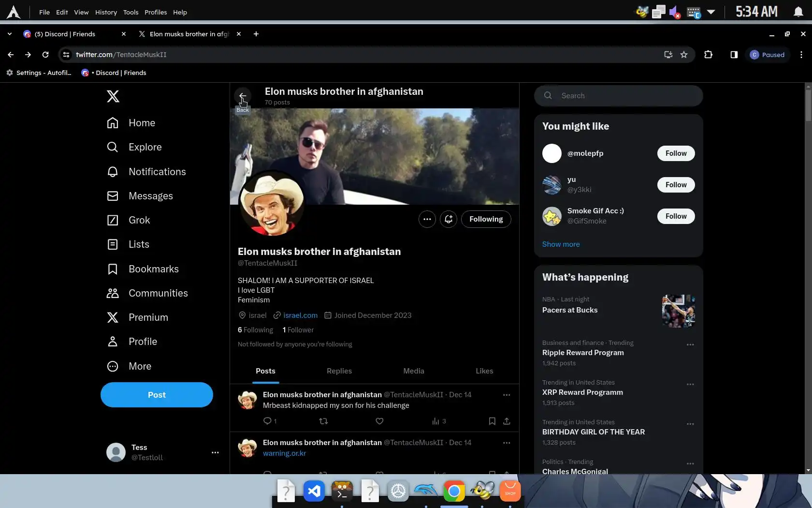Click the Search input field

tap(618, 96)
